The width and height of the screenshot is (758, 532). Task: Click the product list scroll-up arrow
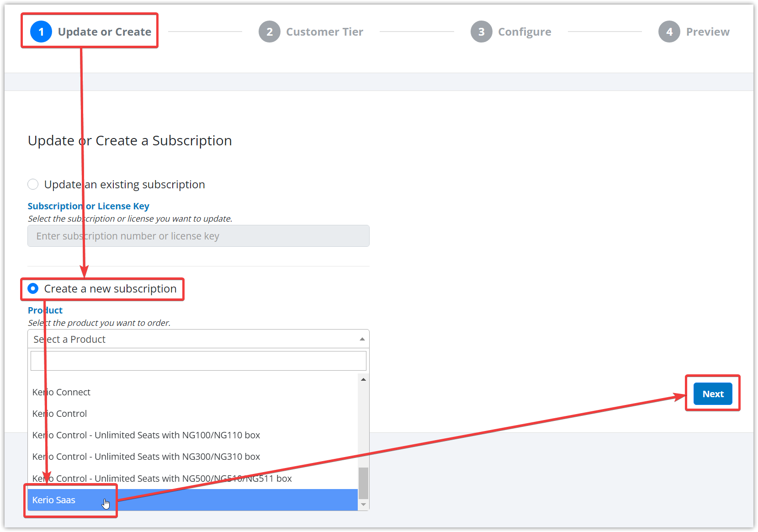tap(363, 379)
